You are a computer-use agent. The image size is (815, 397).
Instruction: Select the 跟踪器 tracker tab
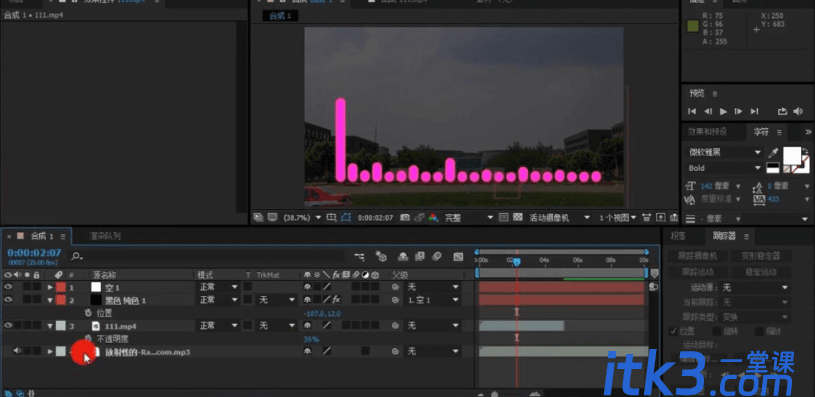click(x=724, y=236)
